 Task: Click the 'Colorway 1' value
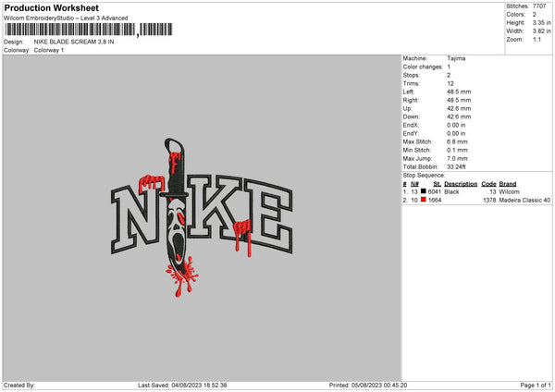click(x=49, y=50)
